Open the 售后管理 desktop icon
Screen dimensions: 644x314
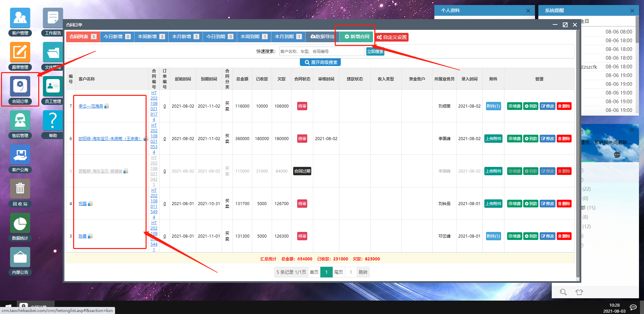20,124
